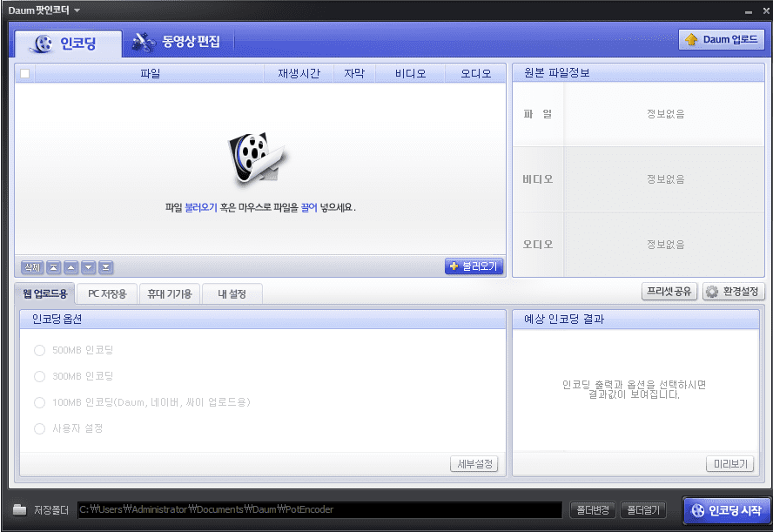Screen dimensions: 773x532
Task: Open 환경설정 with the gear button
Action: coord(734,292)
